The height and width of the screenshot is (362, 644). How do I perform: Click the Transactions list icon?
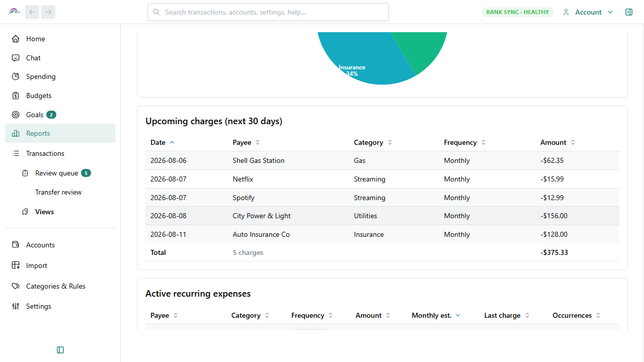pos(16,153)
